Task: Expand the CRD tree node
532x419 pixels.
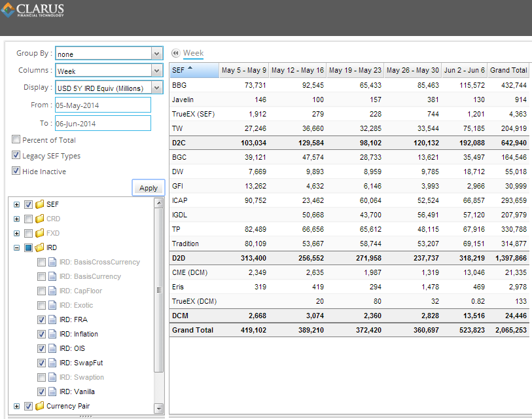Action: (16, 219)
